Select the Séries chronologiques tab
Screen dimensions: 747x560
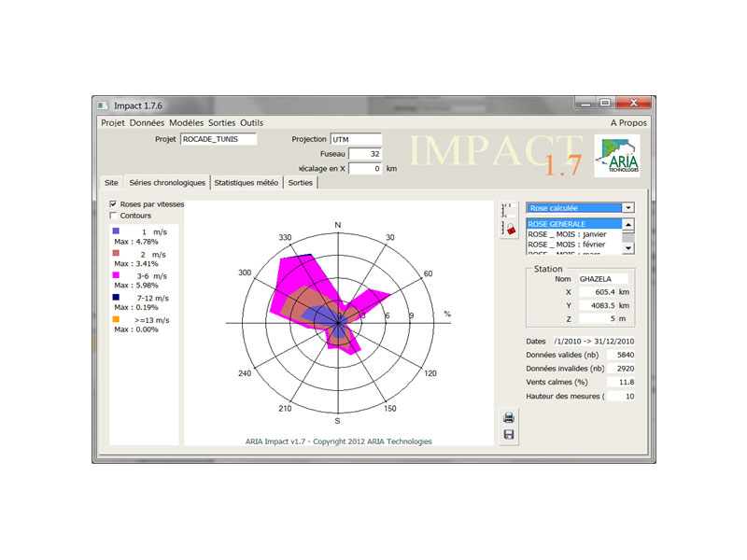pyautogui.click(x=167, y=182)
